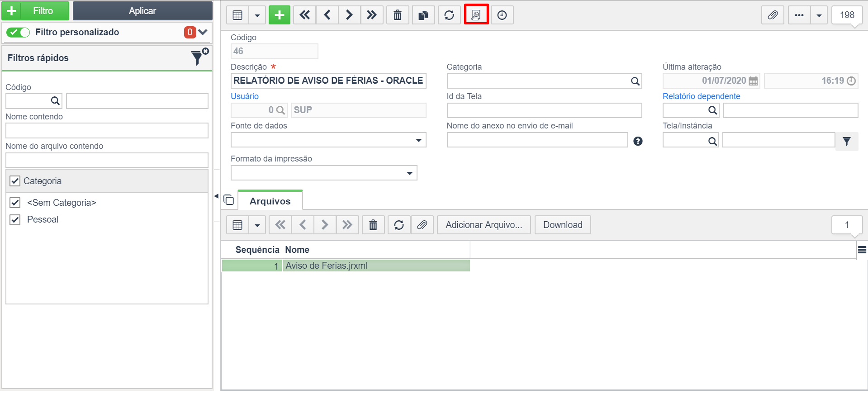
Task: Click the Descrição text field
Action: click(328, 81)
